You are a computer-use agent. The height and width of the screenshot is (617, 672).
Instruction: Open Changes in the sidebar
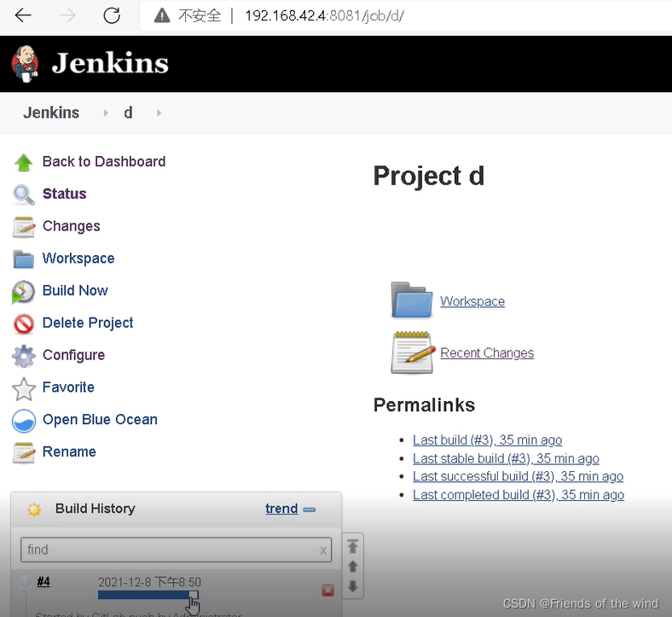71,226
